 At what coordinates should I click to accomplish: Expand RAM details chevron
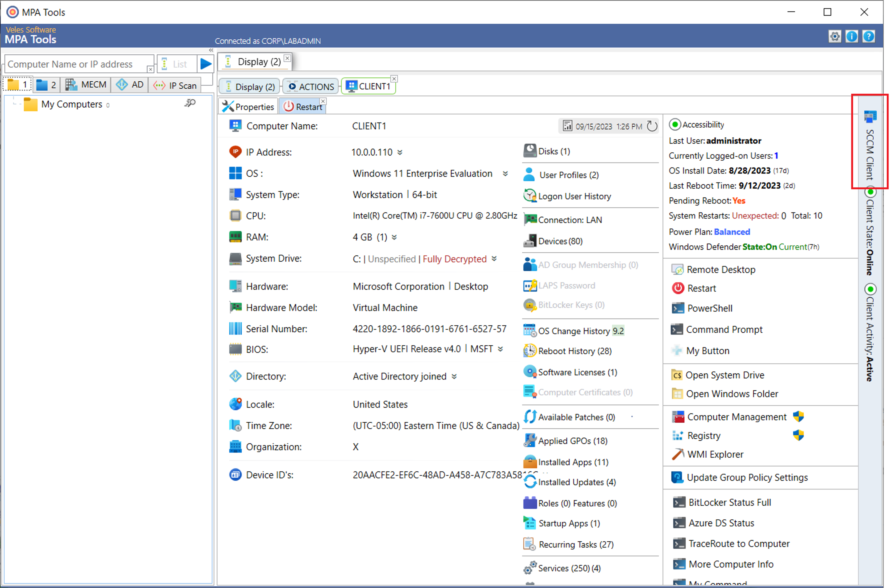click(x=394, y=237)
